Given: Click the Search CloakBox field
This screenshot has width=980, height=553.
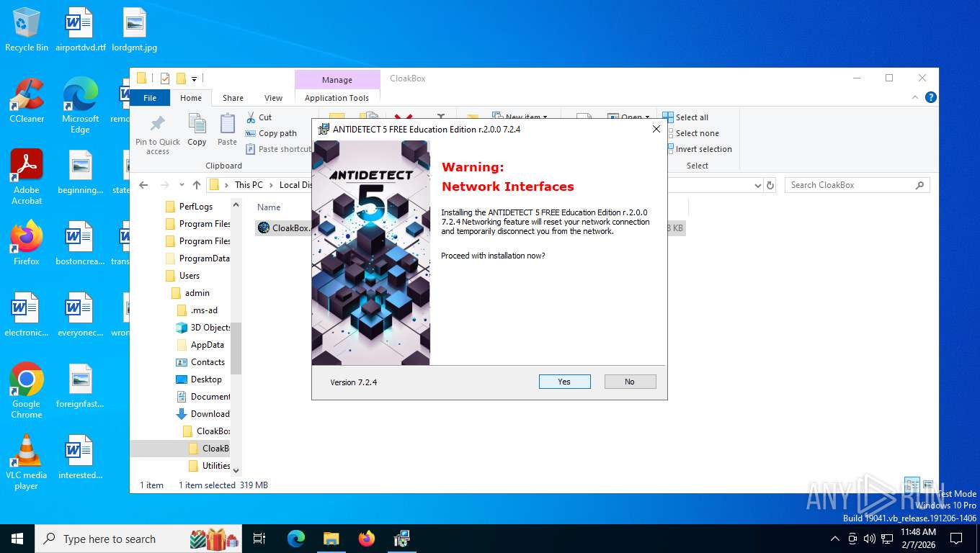Looking at the screenshot, I should pyautogui.click(x=857, y=185).
